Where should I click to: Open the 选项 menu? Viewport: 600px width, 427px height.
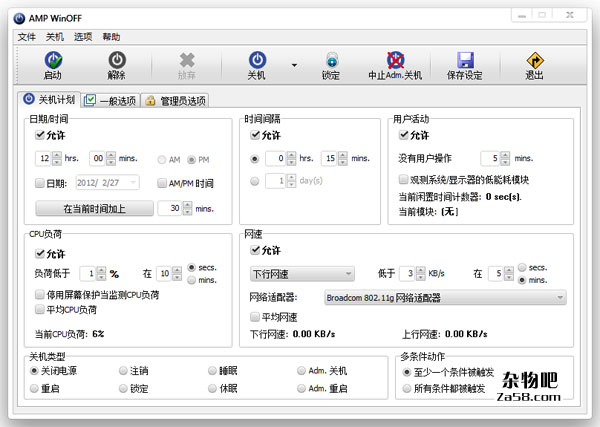click(83, 37)
